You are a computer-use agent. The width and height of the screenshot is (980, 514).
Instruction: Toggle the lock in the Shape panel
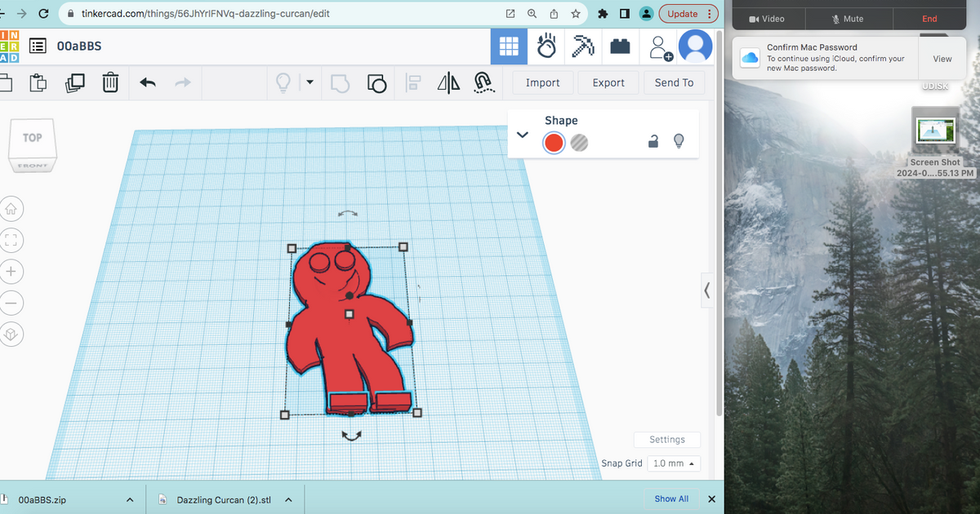pyautogui.click(x=653, y=141)
